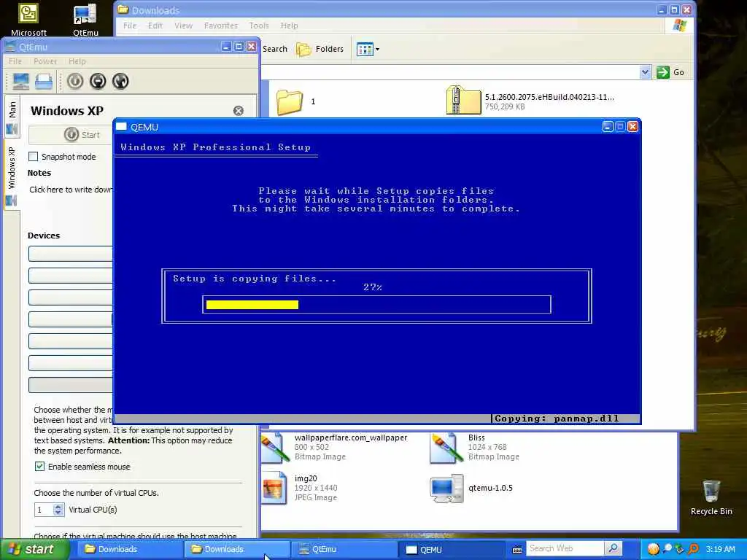Expand the address bar dropdown arrow

click(645, 72)
